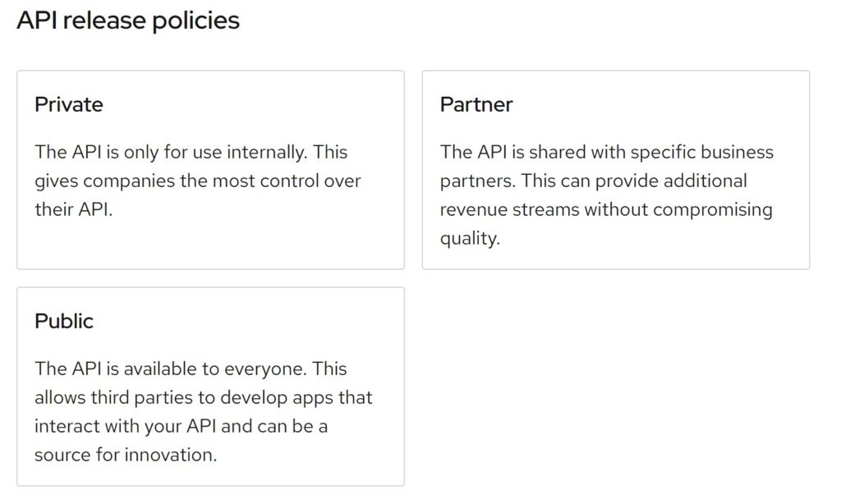This screenshot has width=841, height=504.
Task: Click the Public card title
Action: [x=64, y=321]
